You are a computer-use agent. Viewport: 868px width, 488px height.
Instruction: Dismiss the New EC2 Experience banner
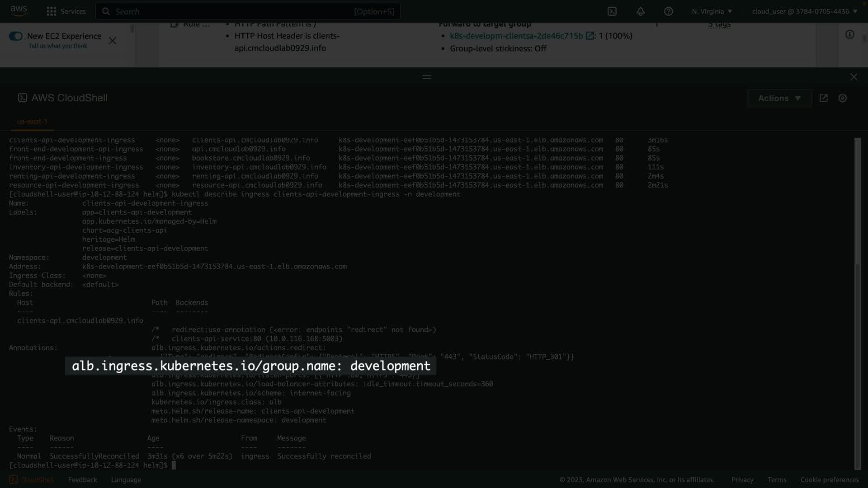[x=113, y=41]
